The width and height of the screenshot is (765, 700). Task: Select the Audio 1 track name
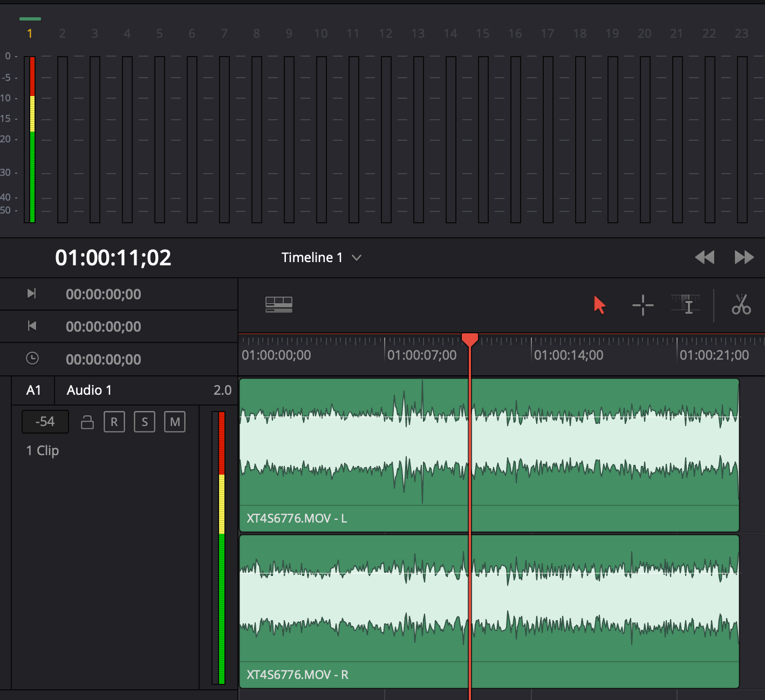pyautogui.click(x=89, y=390)
